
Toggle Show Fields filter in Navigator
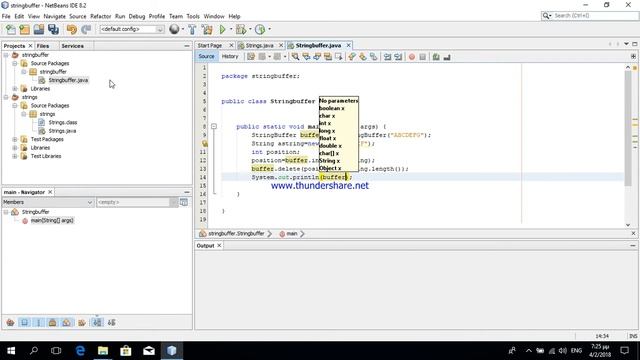[24, 322]
